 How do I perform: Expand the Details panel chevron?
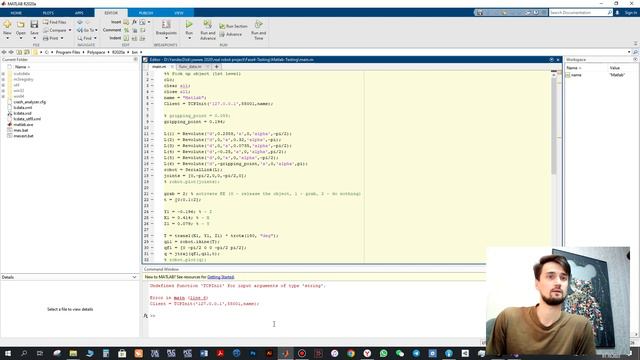[x=134, y=277]
